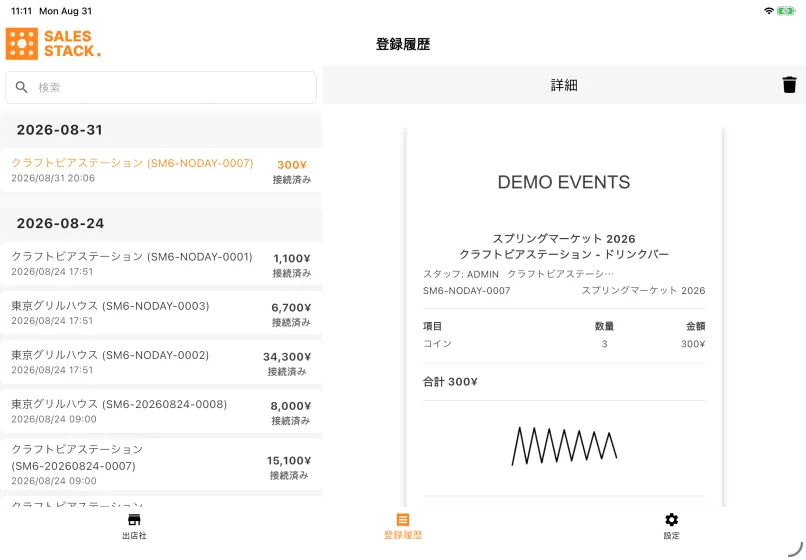This screenshot has height=560, width=806.
Task: Open the SM6-NODAY-0007 300¥ record
Action: click(161, 170)
